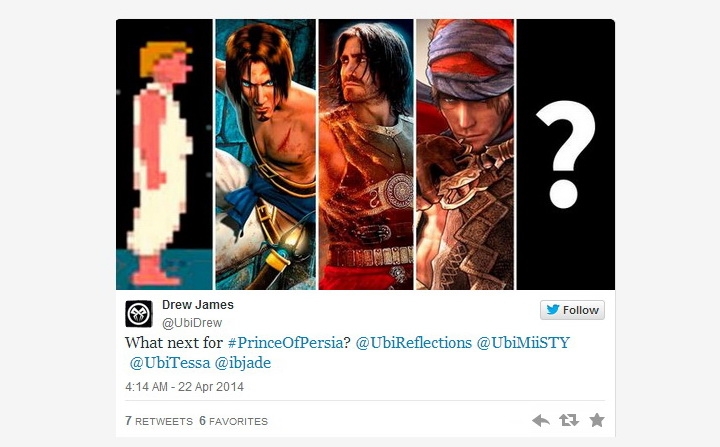Click the reply arrow icon
The image size is (720, 447).
click(540, 420)
